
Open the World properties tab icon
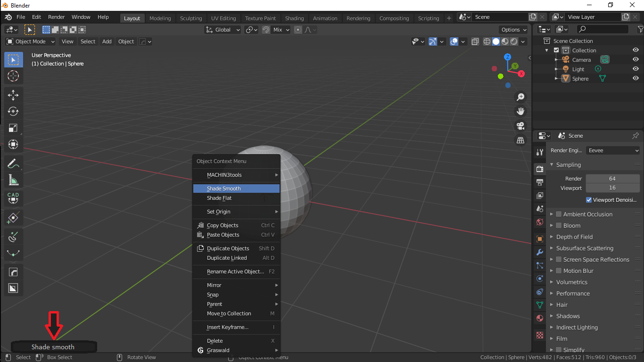click(540, 222)
